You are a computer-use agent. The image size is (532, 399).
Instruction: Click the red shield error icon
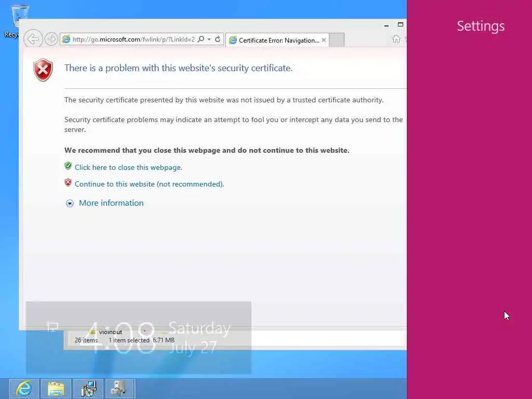point(43,70)
